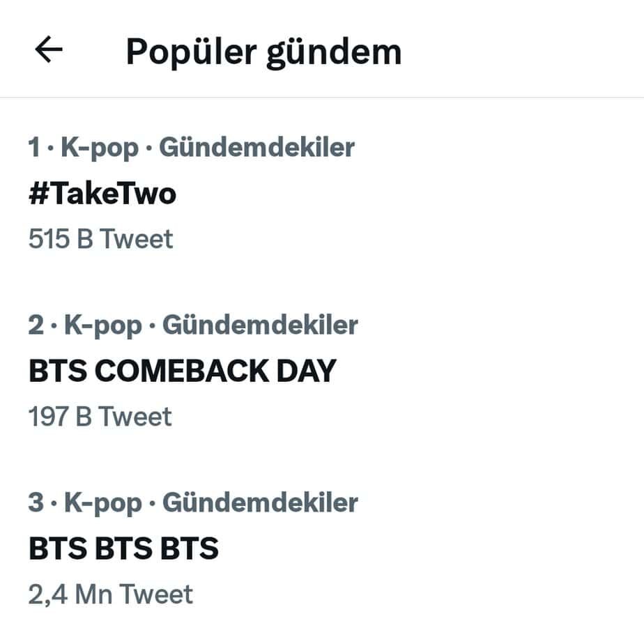Click the word 'Tweet' after 2,4 Mn

(x=156, y=595)
